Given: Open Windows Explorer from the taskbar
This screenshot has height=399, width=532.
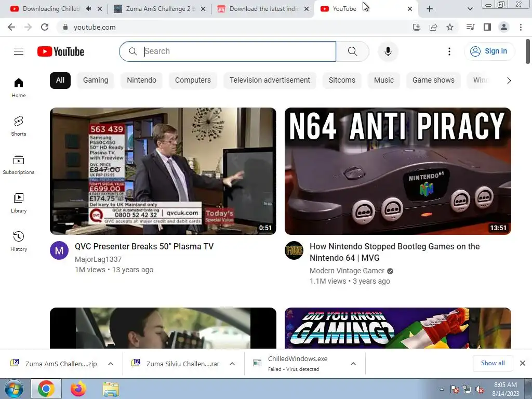Looking at the screenshot, I should 111,389.
